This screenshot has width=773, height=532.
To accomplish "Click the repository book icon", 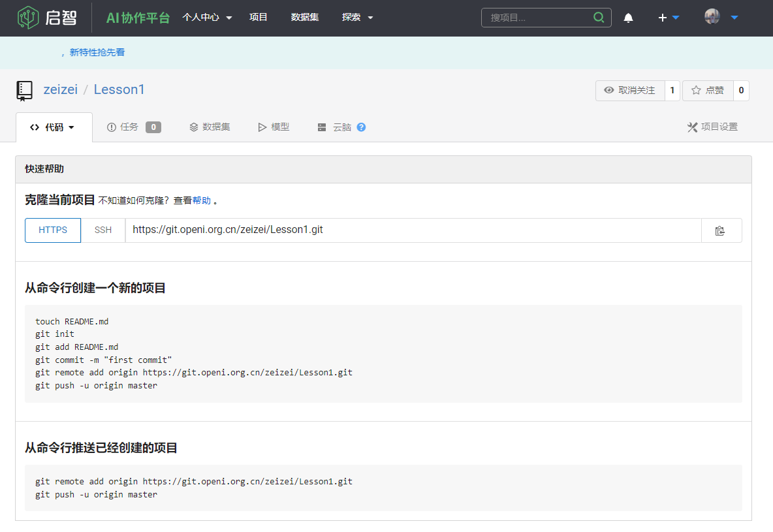I will coord(24,91).
